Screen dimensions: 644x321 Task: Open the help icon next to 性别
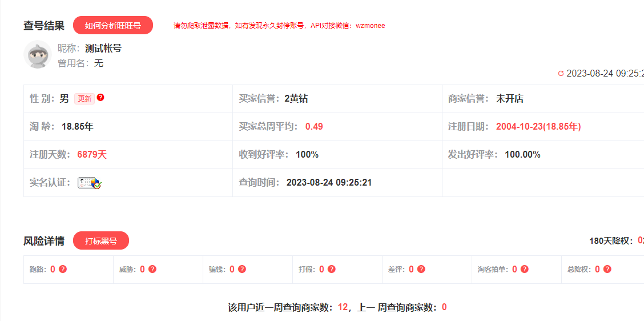tap(100, 98)
